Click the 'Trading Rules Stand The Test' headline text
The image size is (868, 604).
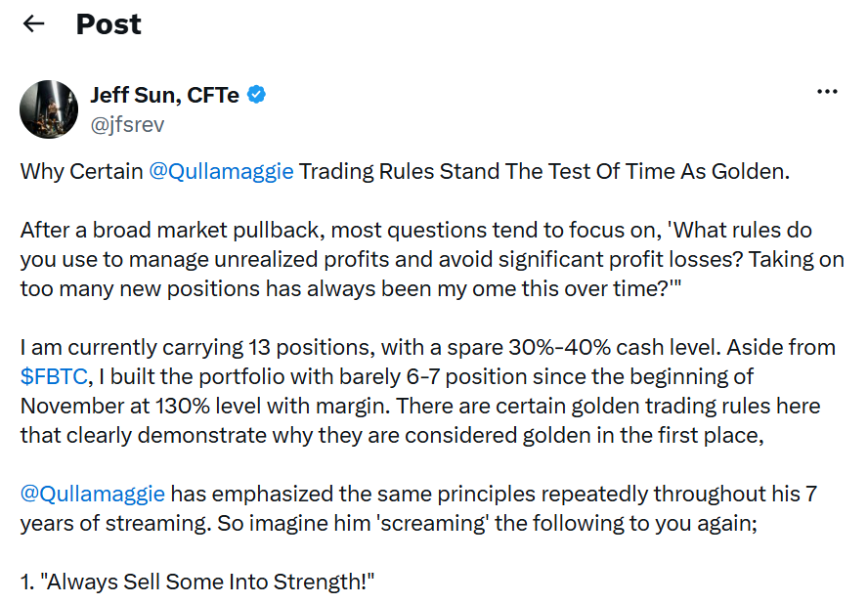pos(445,172)
